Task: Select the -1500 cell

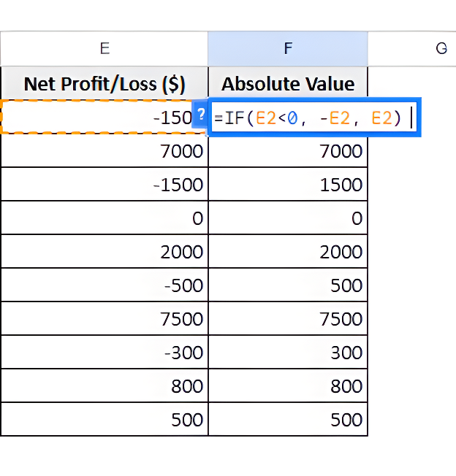Action: click(104, 184)
